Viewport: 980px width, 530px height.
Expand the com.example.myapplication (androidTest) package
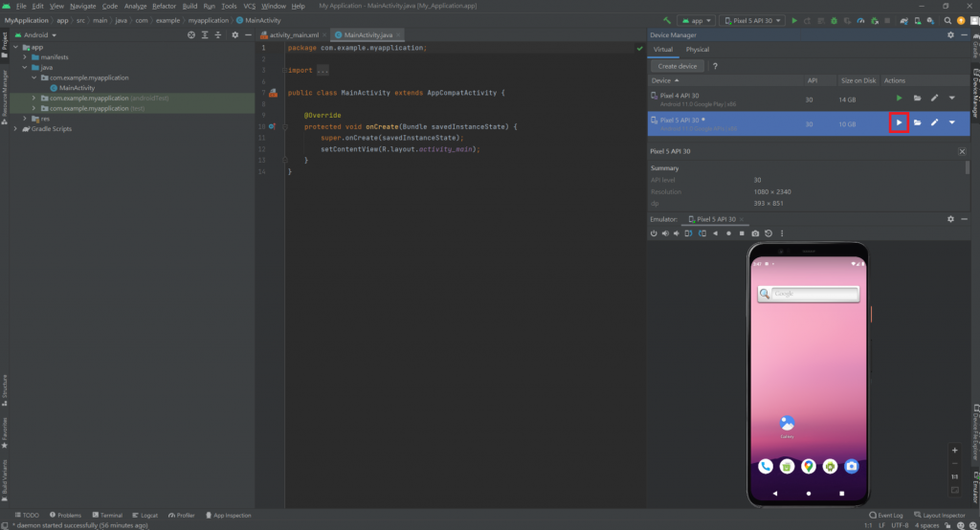(33, 99)
